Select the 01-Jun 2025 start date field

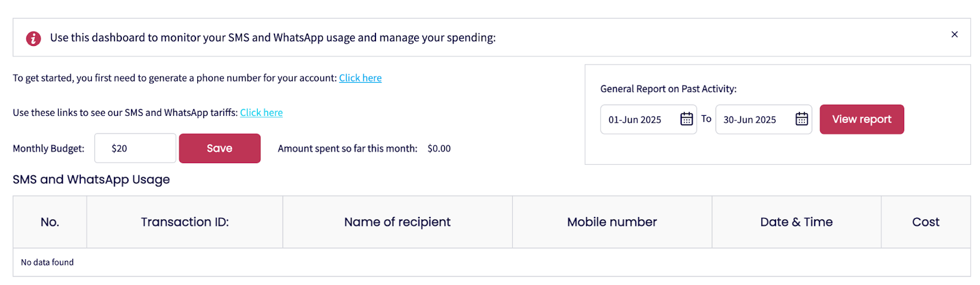(635, 120)
